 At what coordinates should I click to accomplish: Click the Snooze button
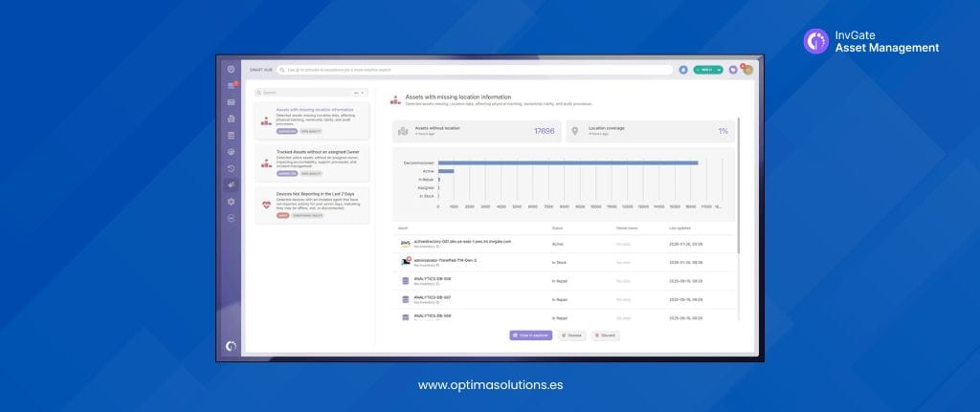point(572,336)
